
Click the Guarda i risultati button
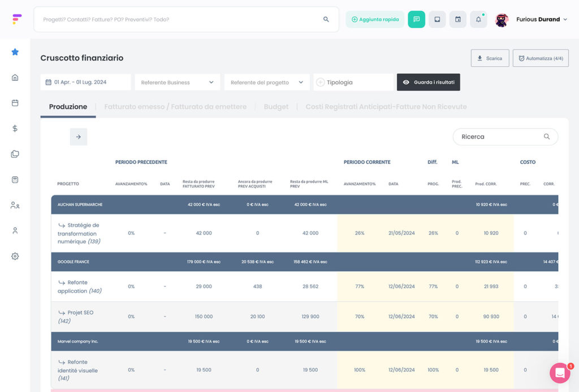pos(429,82)
